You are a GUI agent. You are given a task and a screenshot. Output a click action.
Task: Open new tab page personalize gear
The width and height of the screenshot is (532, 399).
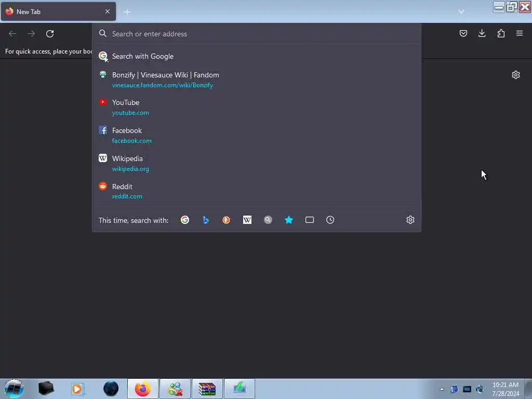pyautogui.click(x=516, y=75)
